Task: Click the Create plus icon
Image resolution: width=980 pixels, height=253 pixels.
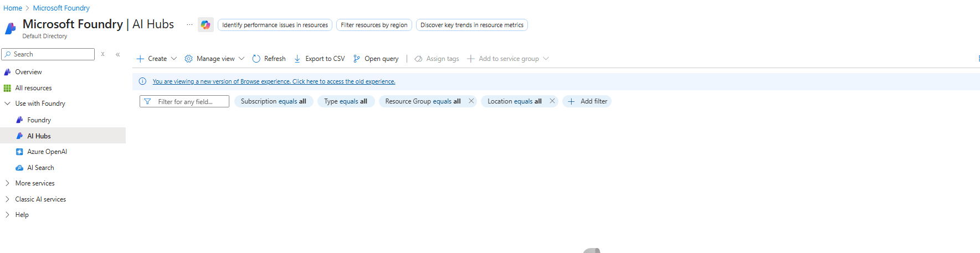Action: (140, 59)
